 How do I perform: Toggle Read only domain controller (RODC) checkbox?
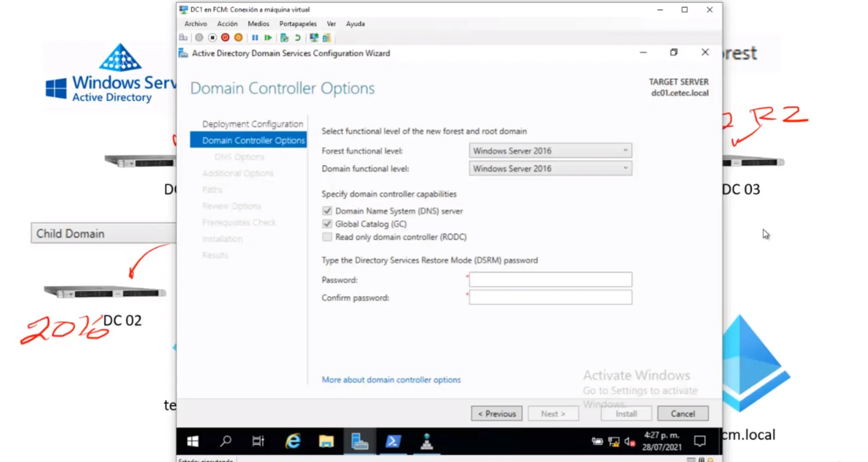(x=327, y=237)
